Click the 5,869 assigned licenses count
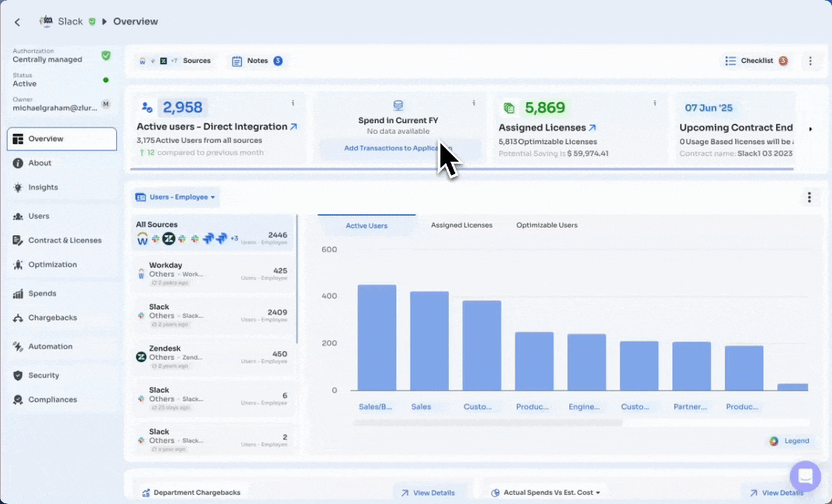832x504 pixels. coord(545,108)
